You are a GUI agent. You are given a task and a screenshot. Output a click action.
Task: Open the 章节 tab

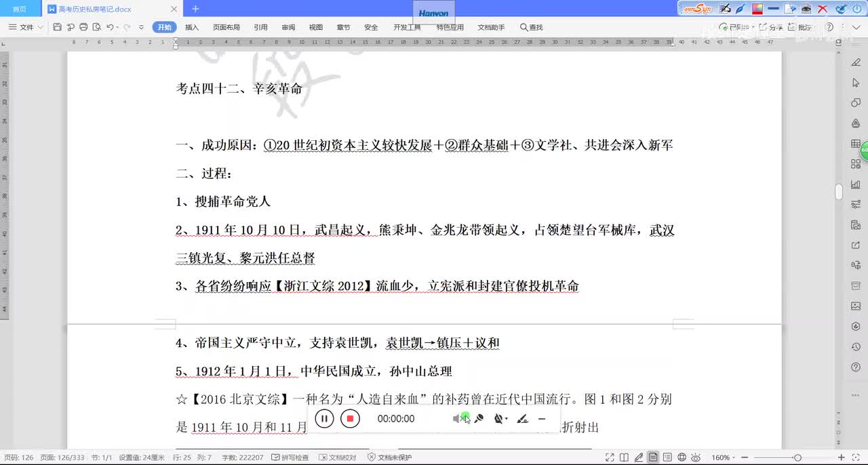pos(343,27)
